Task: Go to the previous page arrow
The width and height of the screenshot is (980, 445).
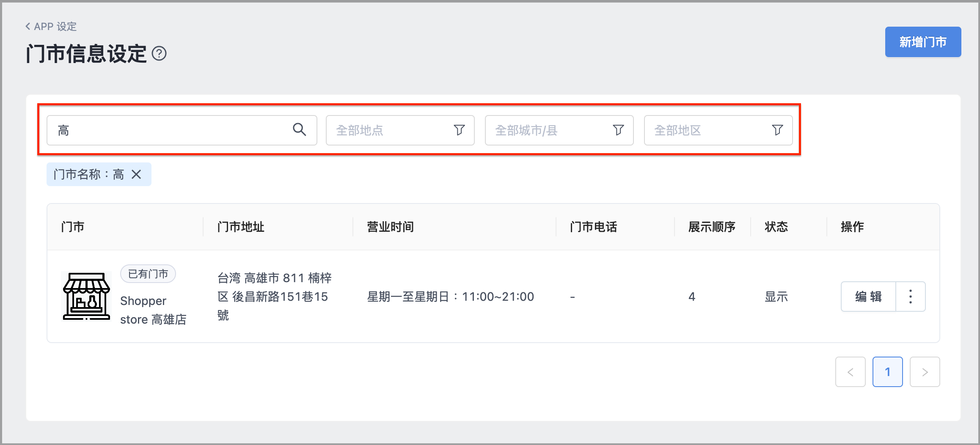Action: 850,372
